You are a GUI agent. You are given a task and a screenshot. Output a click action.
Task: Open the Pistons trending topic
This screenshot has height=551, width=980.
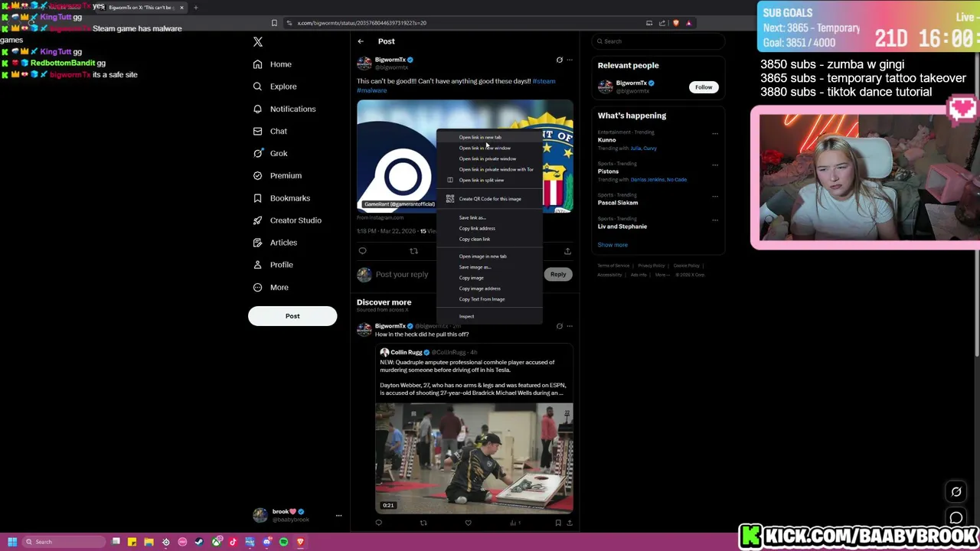coord(609,171)
